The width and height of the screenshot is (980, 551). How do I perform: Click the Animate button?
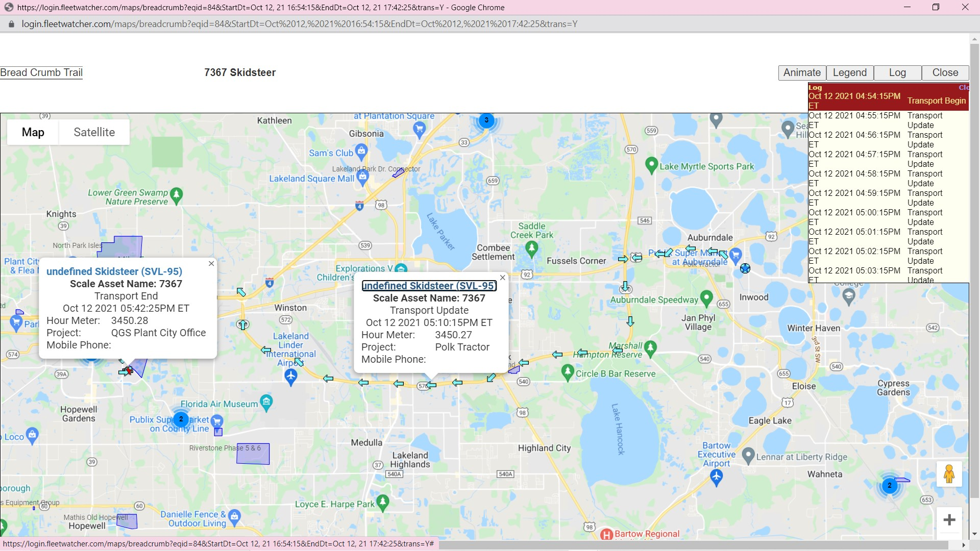coord(802,72)
